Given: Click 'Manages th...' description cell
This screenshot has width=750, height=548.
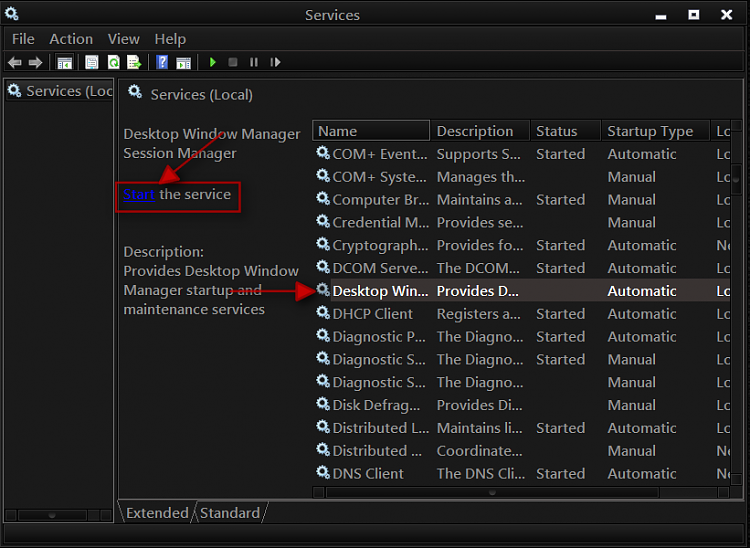Looking at the screenshot, I should (x=481, y=177).
